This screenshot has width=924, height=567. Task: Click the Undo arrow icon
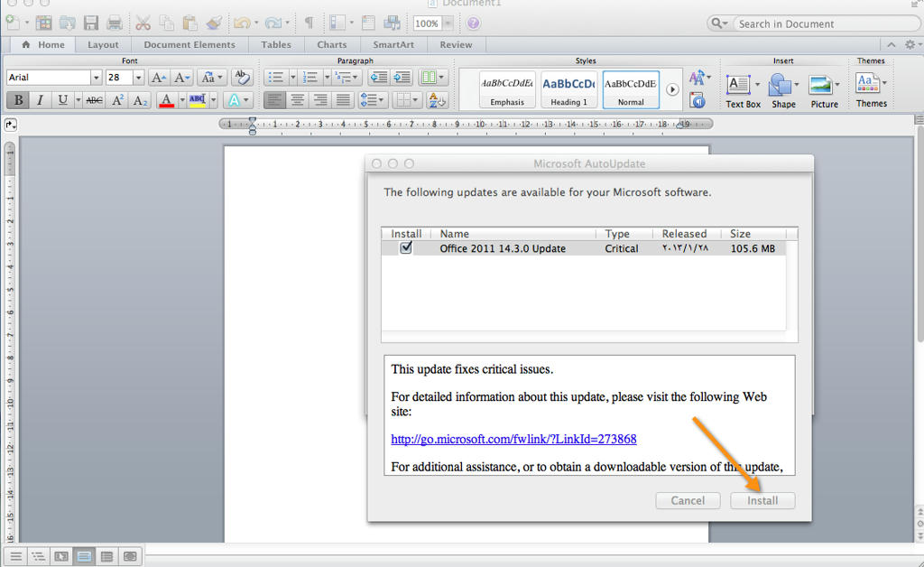pyautogui.click(x=242, y=23)
